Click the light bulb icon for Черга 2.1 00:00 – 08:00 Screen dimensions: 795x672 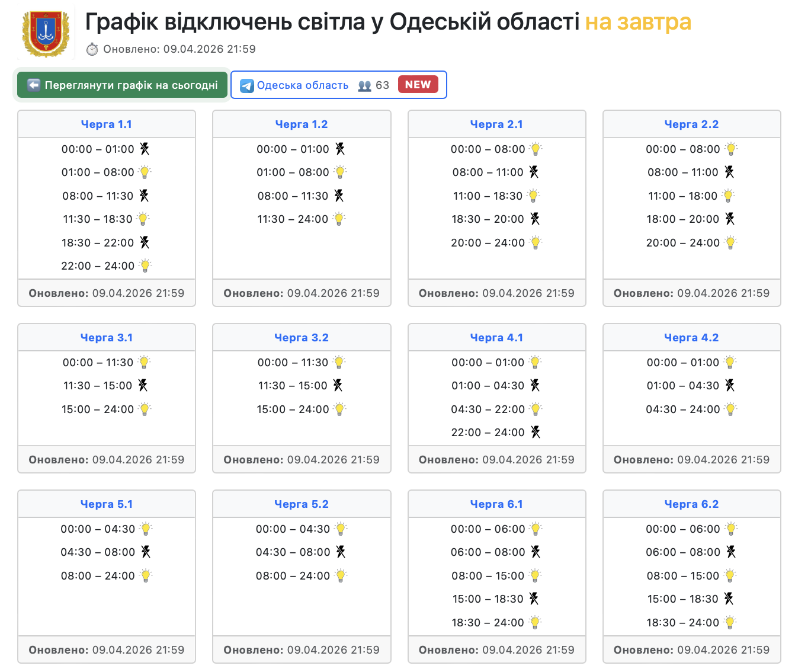coord(536,149)
